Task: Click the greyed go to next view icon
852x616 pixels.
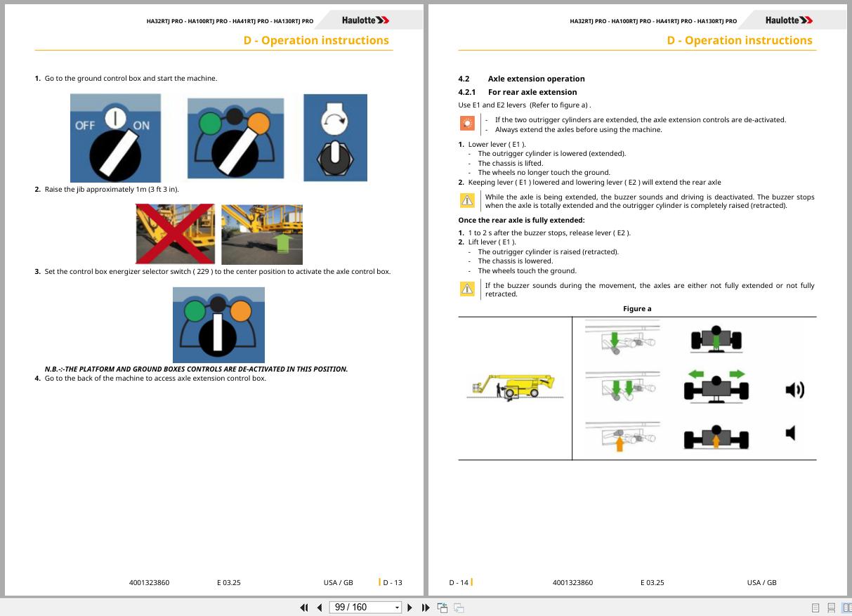Action: coord(459,608)
